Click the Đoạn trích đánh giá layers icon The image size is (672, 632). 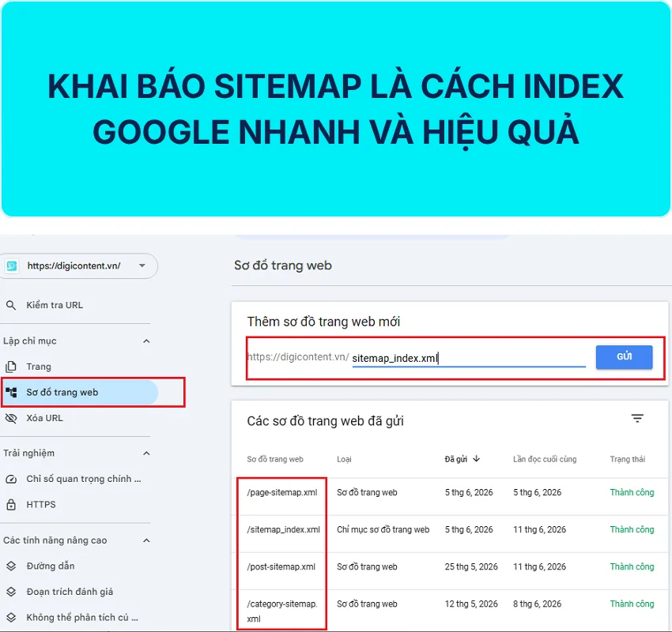pos(11,592)
